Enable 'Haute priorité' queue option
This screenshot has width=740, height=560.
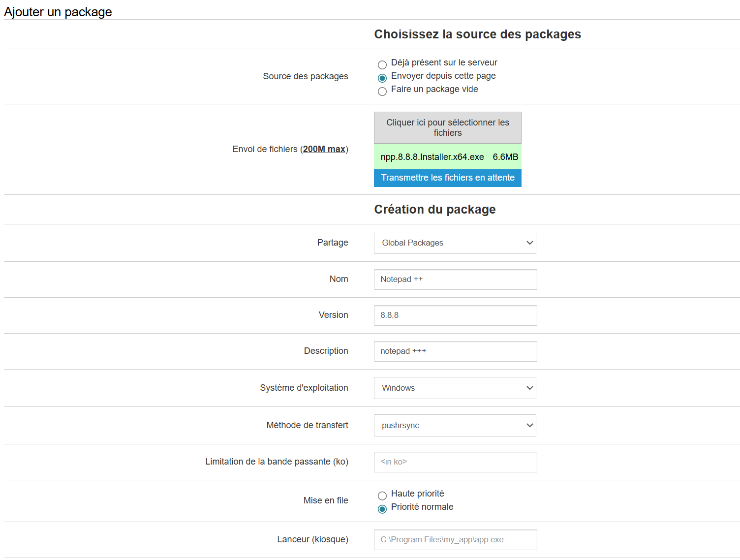[382, 496]
